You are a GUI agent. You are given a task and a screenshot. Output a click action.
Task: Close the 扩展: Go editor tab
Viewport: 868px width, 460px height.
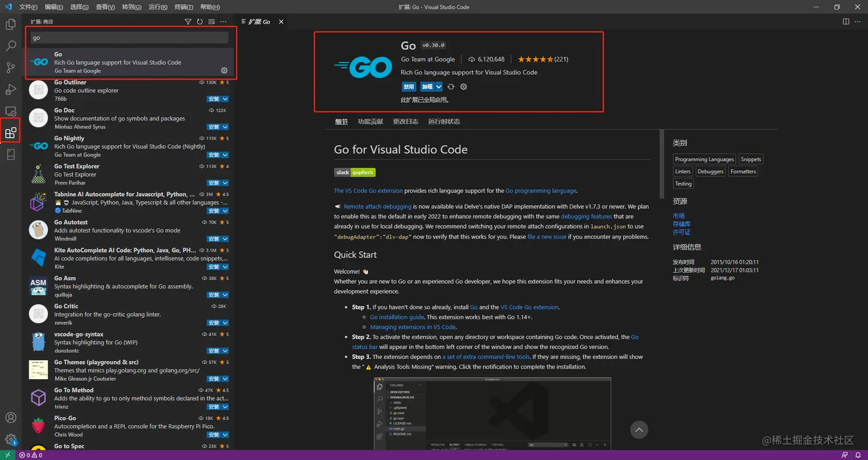click(x=281, y=22)
